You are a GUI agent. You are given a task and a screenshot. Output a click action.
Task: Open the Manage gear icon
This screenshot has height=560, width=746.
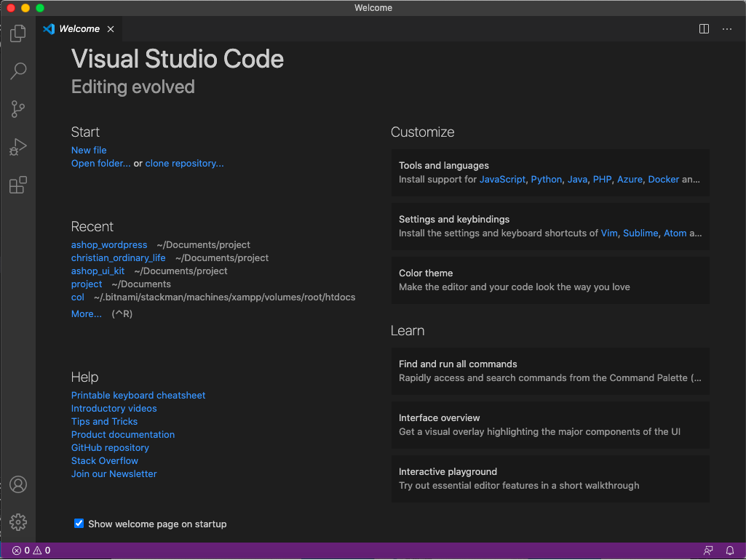tap(18, 522)
